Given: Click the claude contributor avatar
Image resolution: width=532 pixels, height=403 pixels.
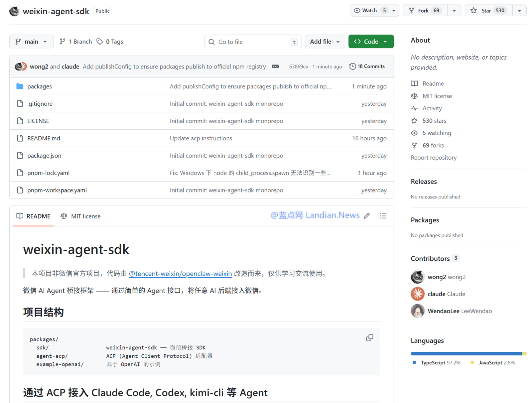Looking at the screenshot, I should 418,294.
